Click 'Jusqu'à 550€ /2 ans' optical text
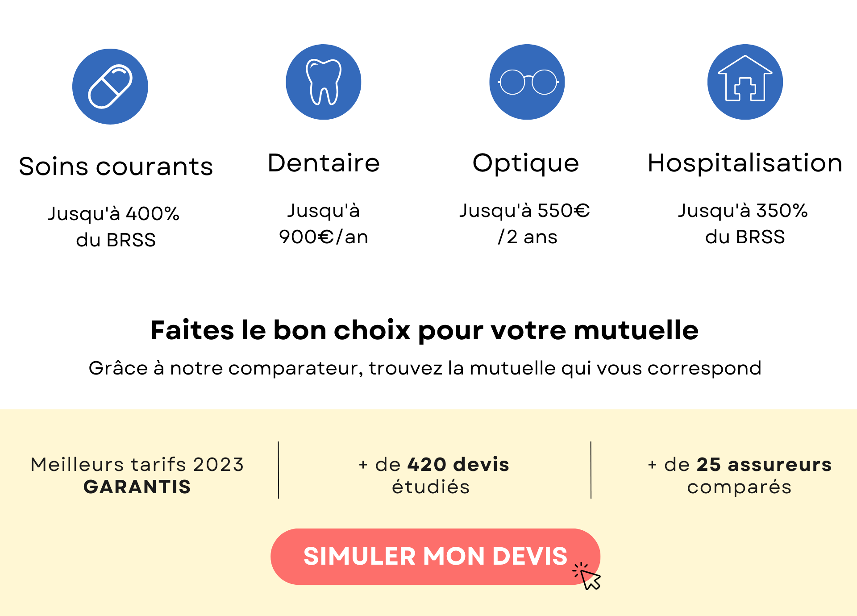The height and width of the screenshot is (616, 857). (x=525, y=224)
